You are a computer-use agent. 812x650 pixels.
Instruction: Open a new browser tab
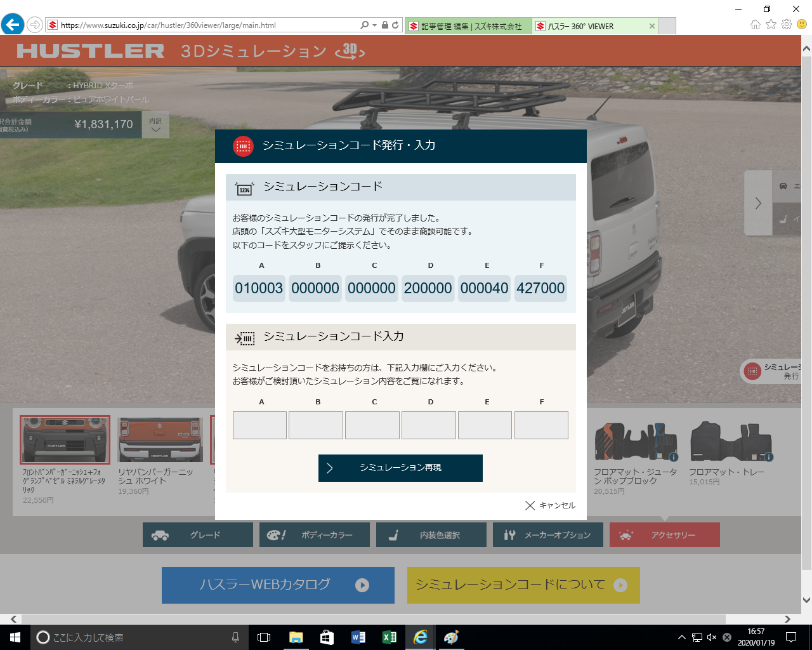pos(667,26)
